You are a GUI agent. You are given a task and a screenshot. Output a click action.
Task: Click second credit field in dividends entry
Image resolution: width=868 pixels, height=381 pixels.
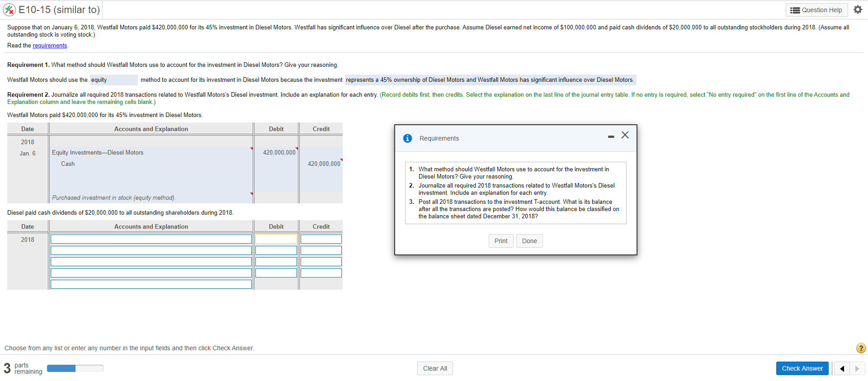coord(321,250)
